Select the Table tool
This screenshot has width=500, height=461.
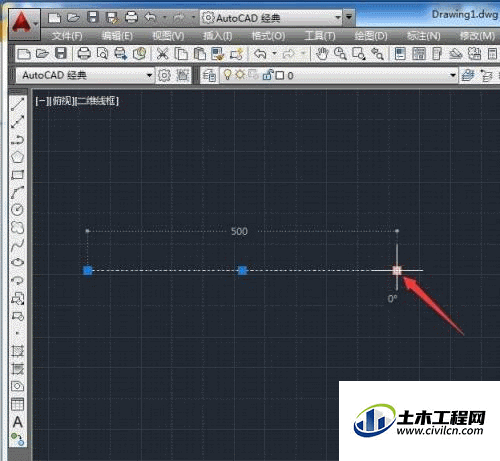(x=17, y=404)
